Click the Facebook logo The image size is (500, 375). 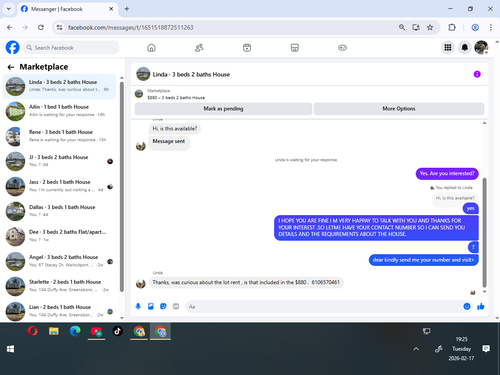point(13,47)
